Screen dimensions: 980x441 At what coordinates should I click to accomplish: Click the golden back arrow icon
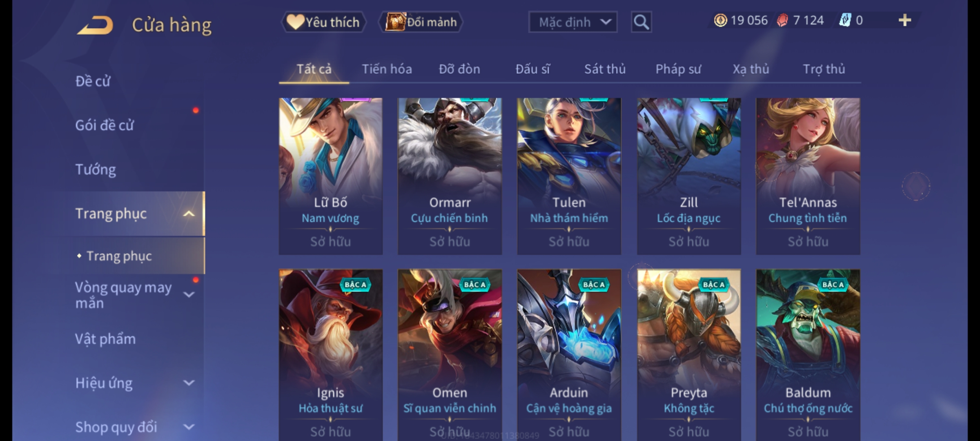[95, 25]
